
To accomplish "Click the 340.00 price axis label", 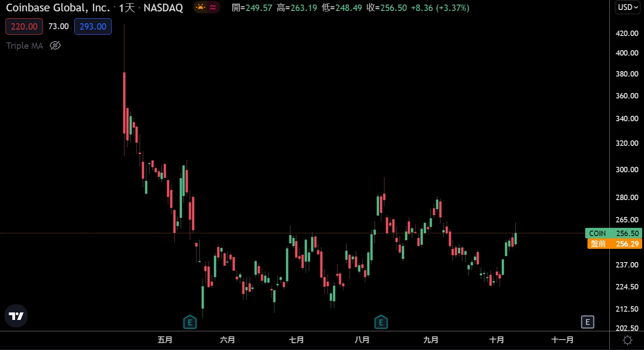I will (627, 118).
